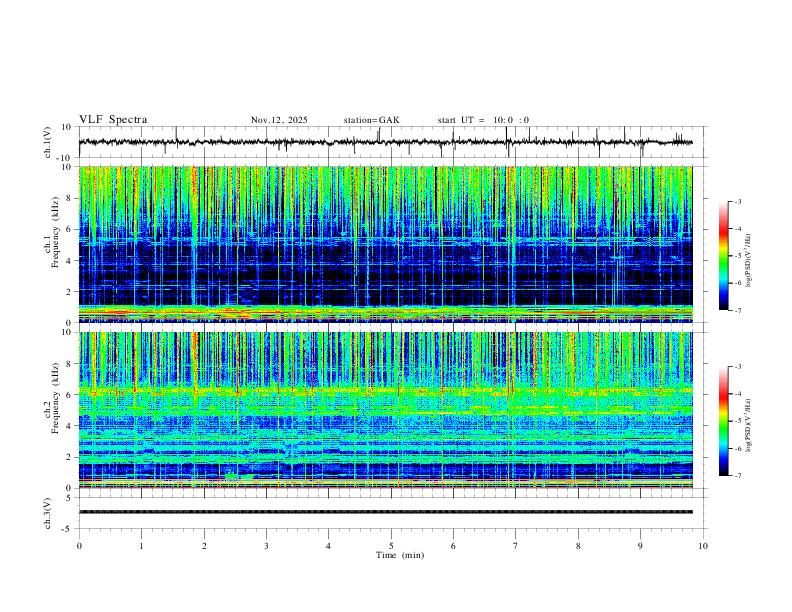Click the ch.1 spectrogram "4" kHz tick label
The image size is (792, 612).
(x=69, y=261)
